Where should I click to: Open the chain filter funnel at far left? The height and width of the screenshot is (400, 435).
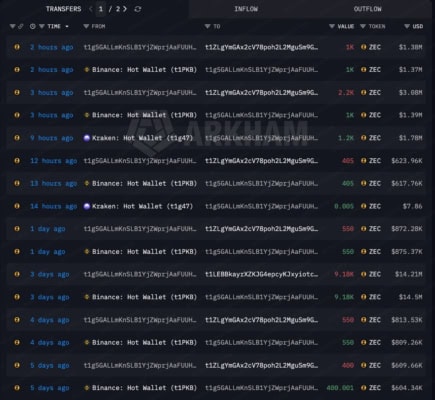click(12, 26)
